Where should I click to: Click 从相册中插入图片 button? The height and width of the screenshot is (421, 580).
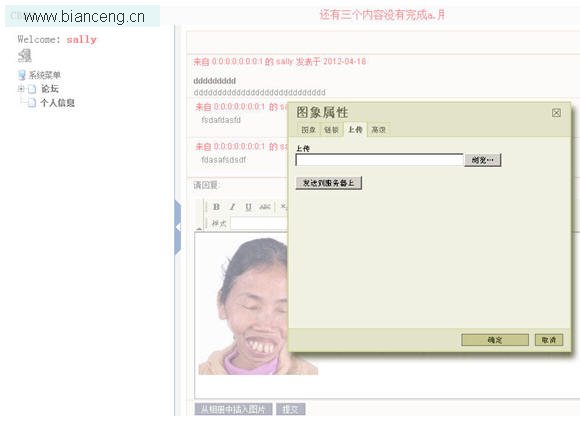(233, 409)
